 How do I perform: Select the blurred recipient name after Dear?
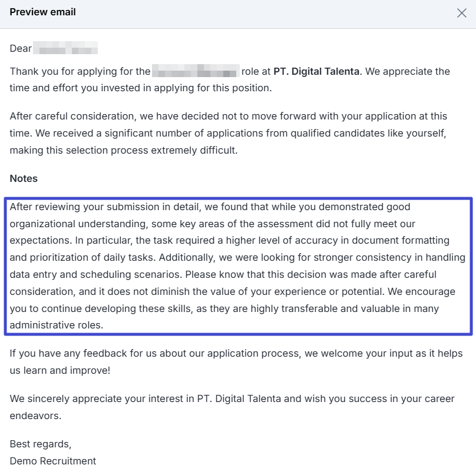(x=65, y=49)
